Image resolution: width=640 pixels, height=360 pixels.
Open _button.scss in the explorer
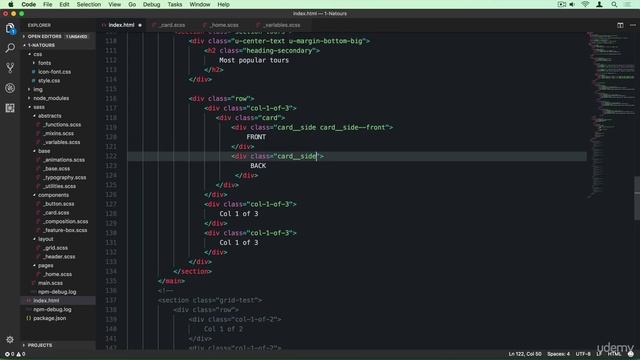58,204
